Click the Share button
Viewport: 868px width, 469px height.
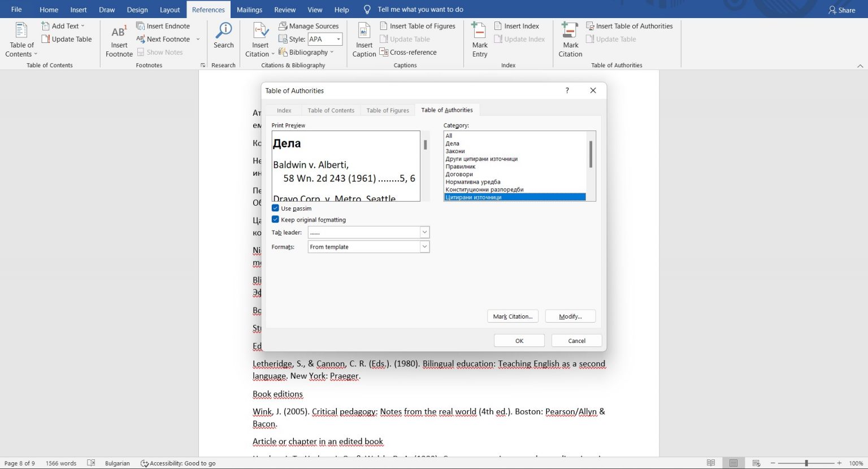click(841, 10)
